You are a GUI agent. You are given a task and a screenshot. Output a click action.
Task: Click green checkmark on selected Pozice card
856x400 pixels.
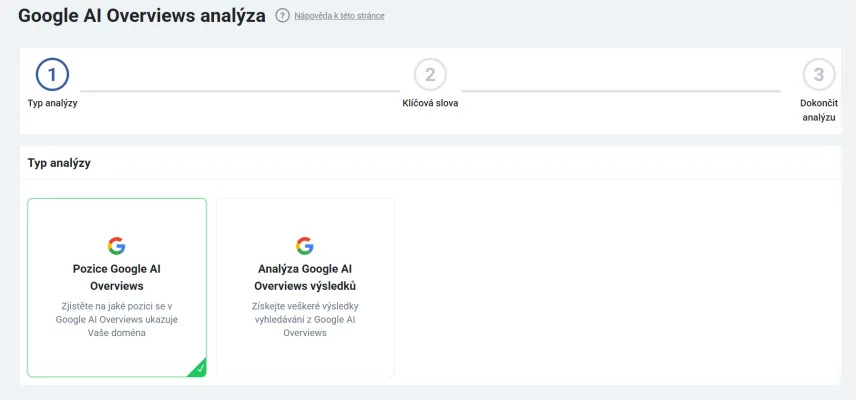click(200, 369)
